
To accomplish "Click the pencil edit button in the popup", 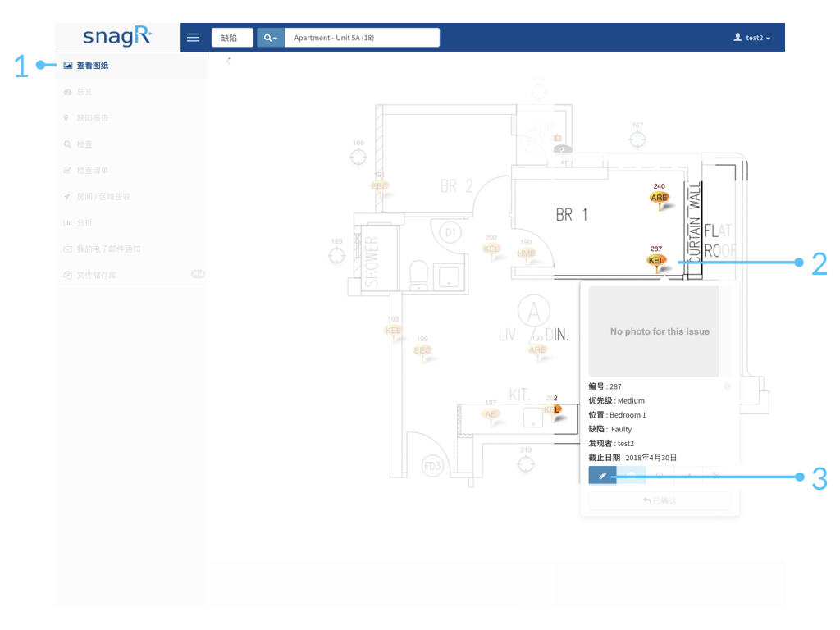I will pos(603,475).
